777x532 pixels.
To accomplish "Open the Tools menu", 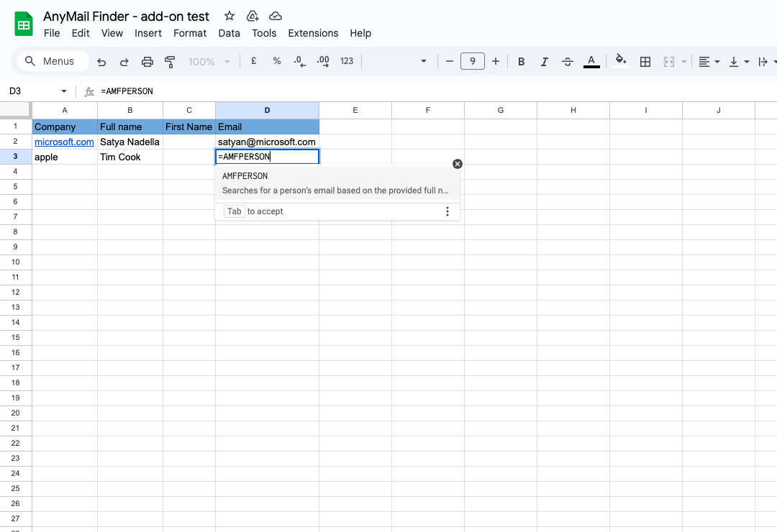I will coord(264,33).
